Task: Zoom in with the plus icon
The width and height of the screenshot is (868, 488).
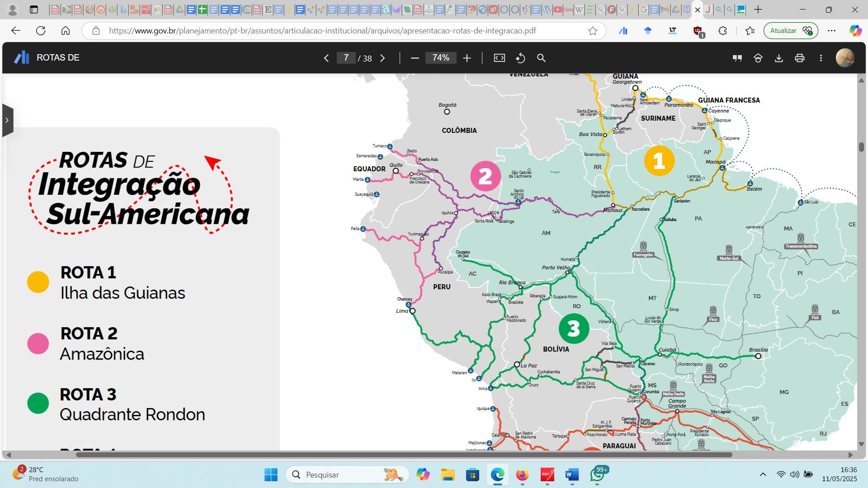Action: [467, 58]
